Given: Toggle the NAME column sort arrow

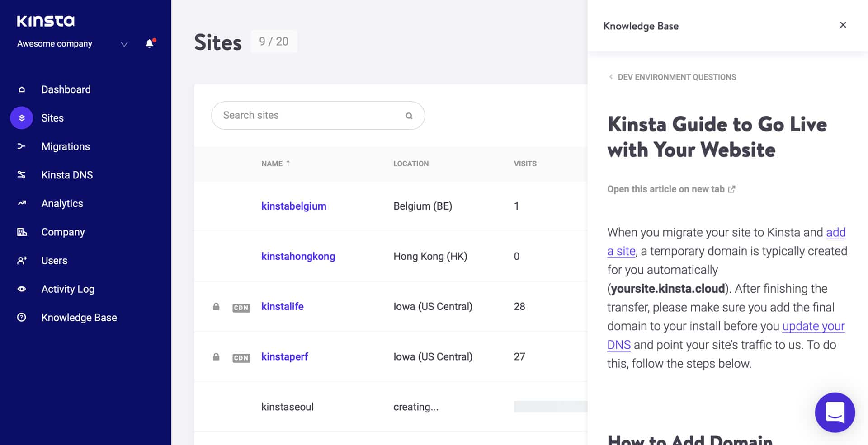Looking at the screenshot, I should pyautogui.click(x=288, y=164).
